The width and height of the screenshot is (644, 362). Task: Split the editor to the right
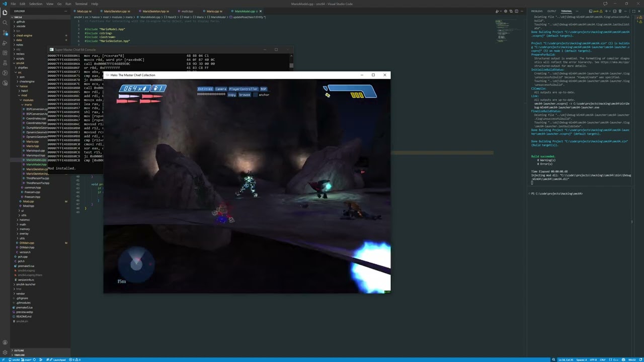[x=516, y=11]
